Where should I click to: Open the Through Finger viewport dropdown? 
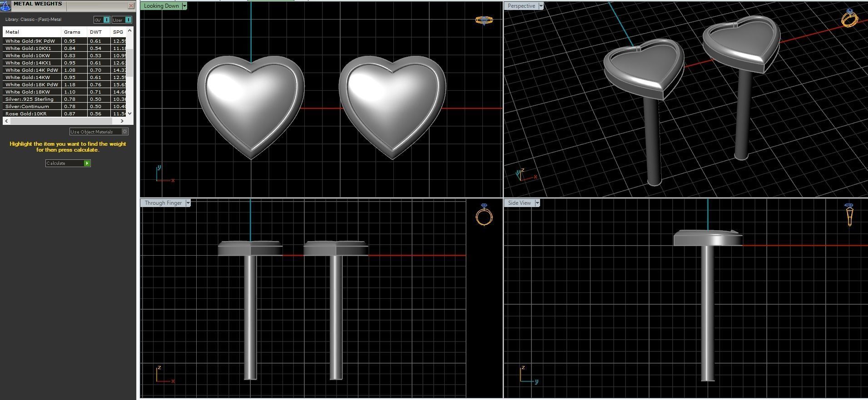(x=188, y=203)
